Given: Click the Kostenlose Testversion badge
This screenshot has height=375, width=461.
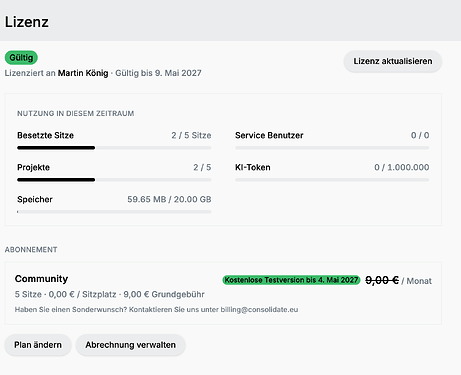Looking at the screenshot, I should click(x=291, y=280).
